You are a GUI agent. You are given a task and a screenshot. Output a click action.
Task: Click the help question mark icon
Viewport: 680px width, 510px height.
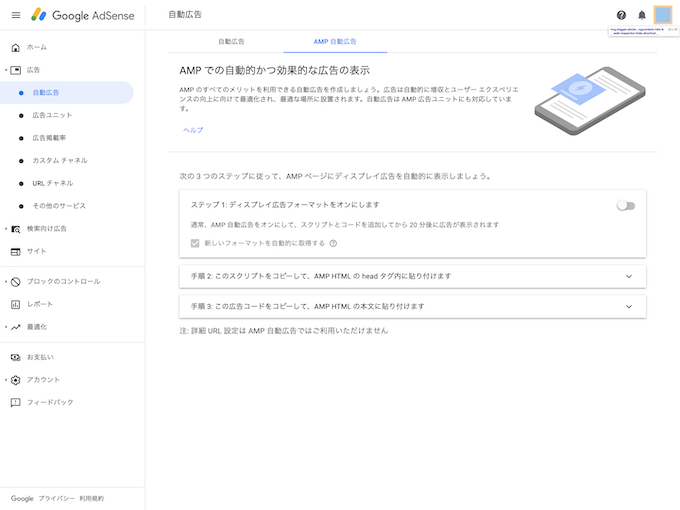(621, 15)
